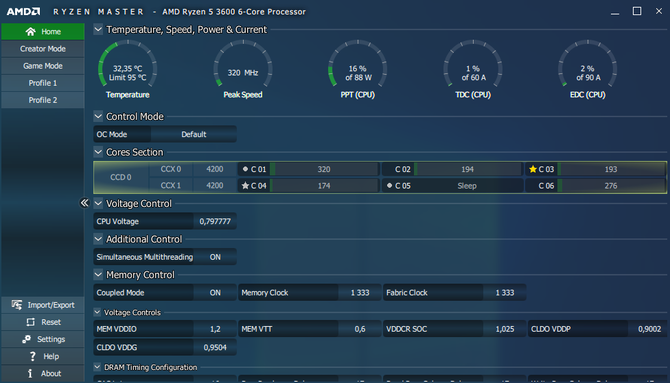
Task: Click the Home house icon
Action: [x=30, y=32]
